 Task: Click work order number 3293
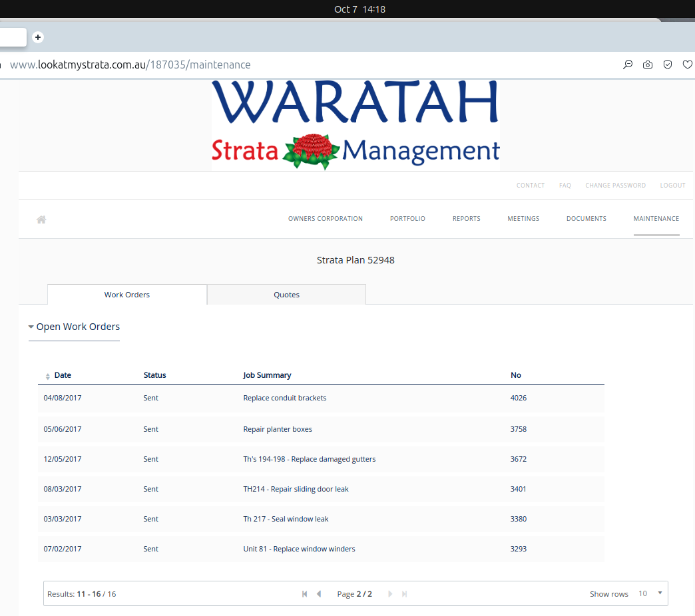tap(519, 549)
